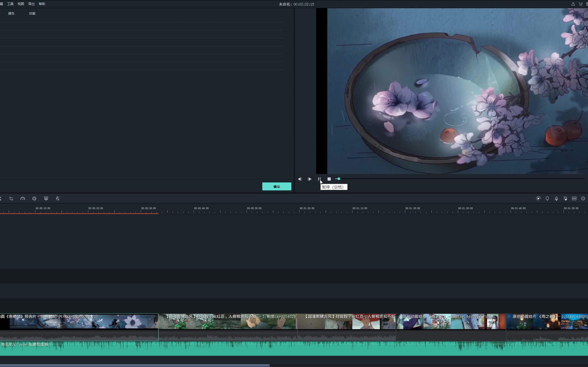Select the 鱼玄机 audio track

(294, 348)
